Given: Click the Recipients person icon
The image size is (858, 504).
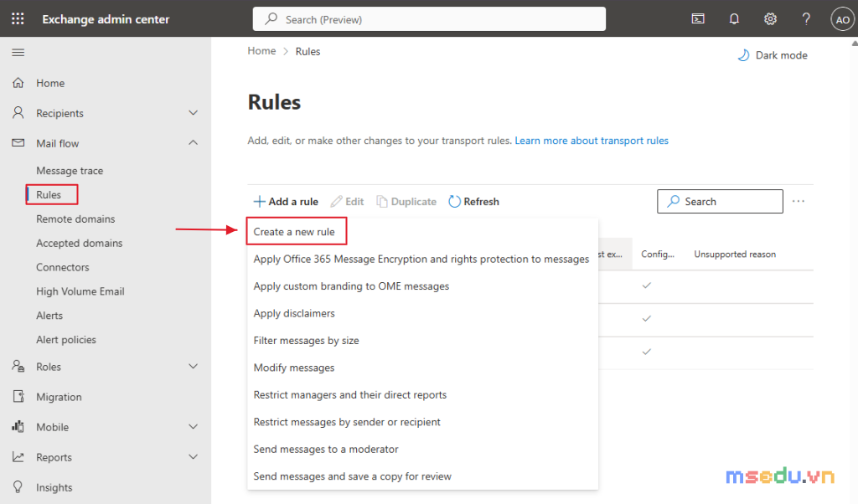Looking at the screenshot, I should tap(18, 113).
